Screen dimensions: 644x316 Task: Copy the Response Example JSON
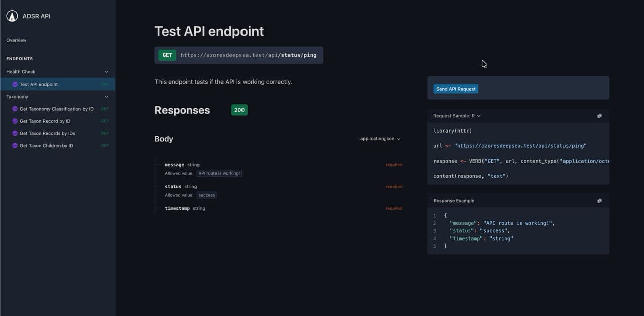(599, 200)
